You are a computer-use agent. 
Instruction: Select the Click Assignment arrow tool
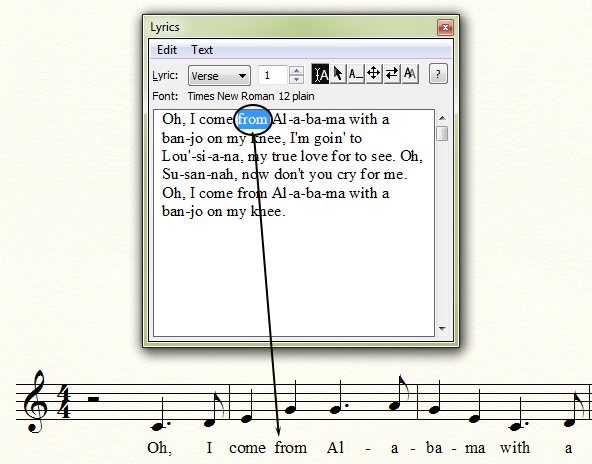tap(338, 74)
